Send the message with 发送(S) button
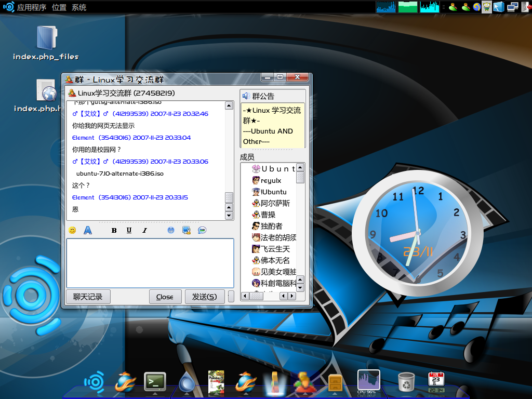 click(205, 297)
